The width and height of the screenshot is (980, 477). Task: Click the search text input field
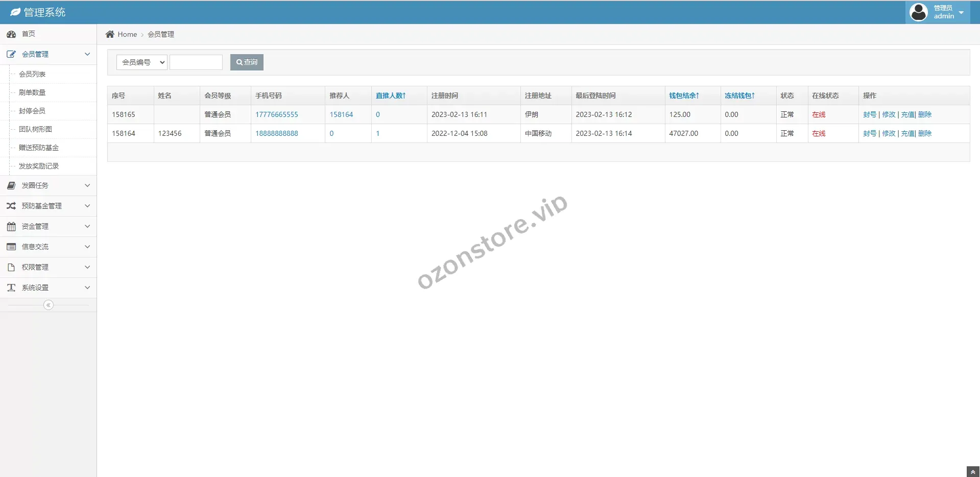click(x=196, y=62)
